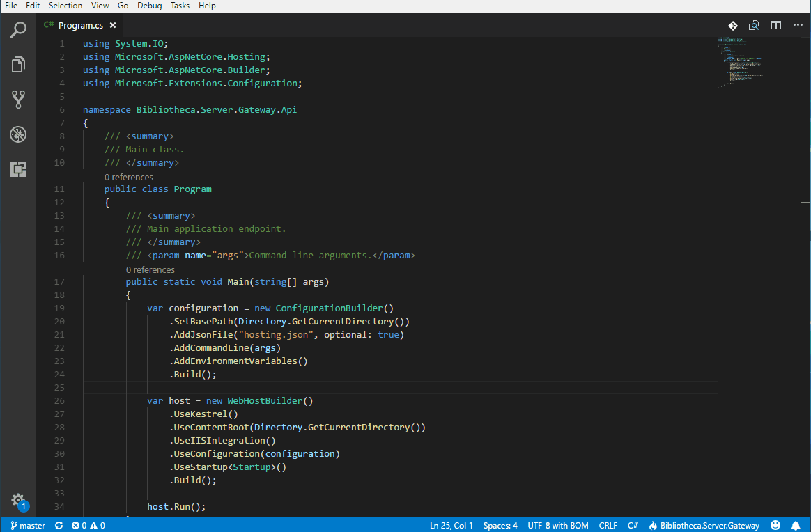Open the Source Control panel
Image resolution: width=811 pixels, height=532 pixels.
tap(18, 99)
